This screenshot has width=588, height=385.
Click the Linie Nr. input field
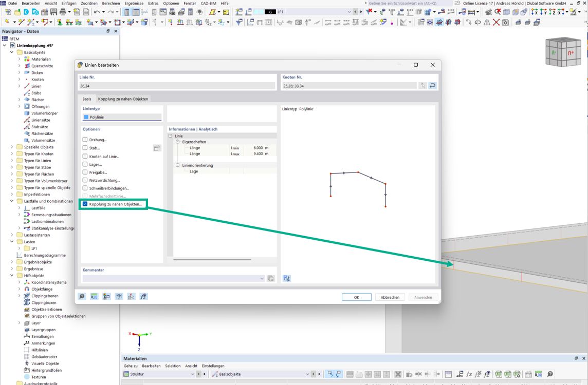point(177,86)
